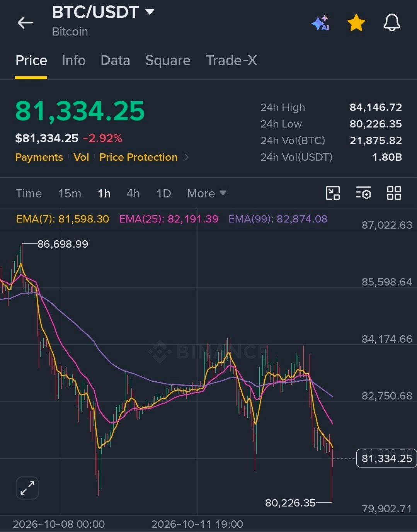Open the four-square grid layout icon

394,193
